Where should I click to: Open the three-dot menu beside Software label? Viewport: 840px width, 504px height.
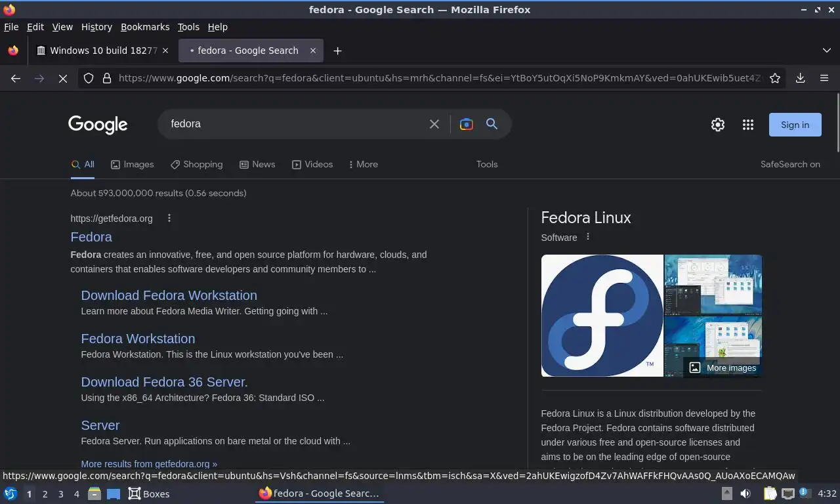588,237
